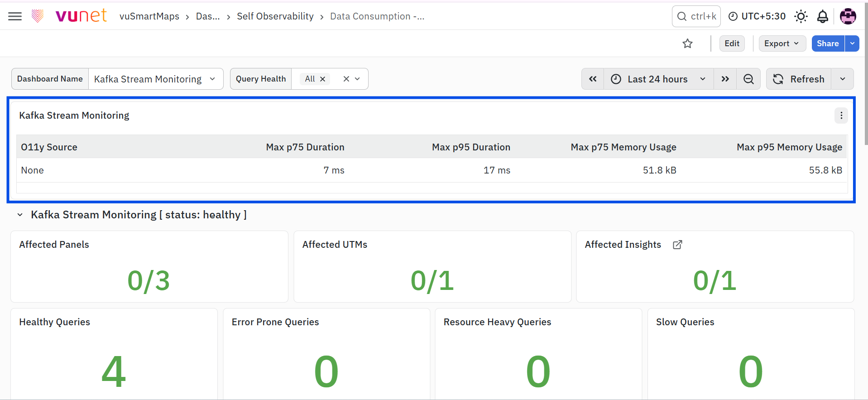This screenshot has width=868, height=400.
Task: Click the Edit button
Action: tap(732, 43)
